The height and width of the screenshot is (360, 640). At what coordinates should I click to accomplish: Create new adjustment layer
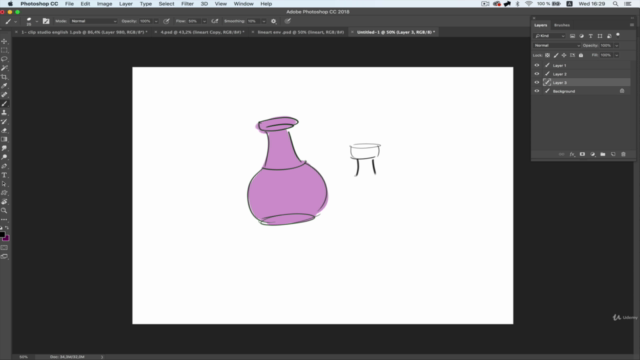click(593, 154)
